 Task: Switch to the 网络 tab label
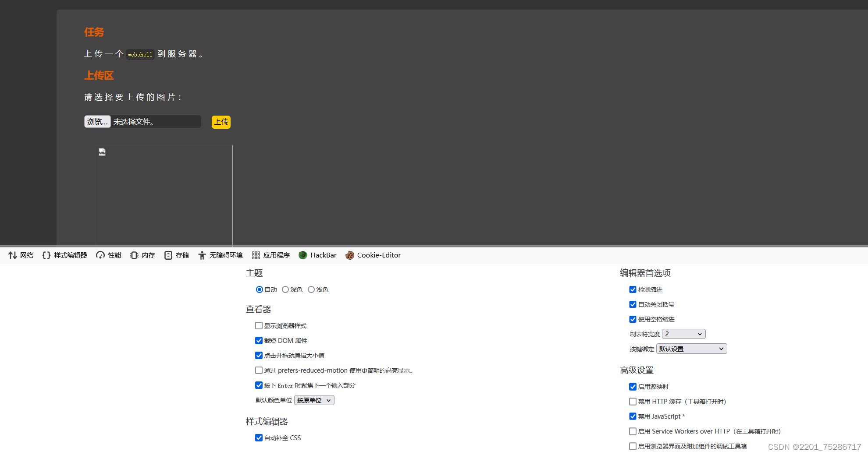(27, 255)
